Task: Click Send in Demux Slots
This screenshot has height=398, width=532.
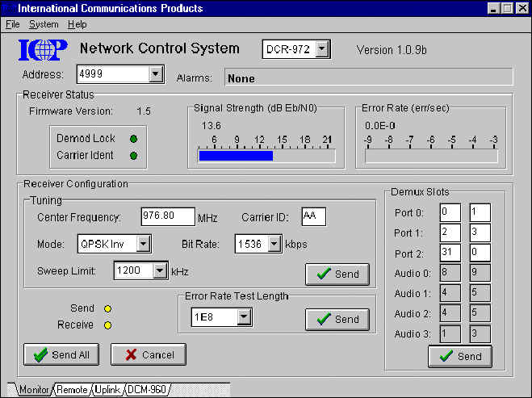Action: (x=460, y=356)
